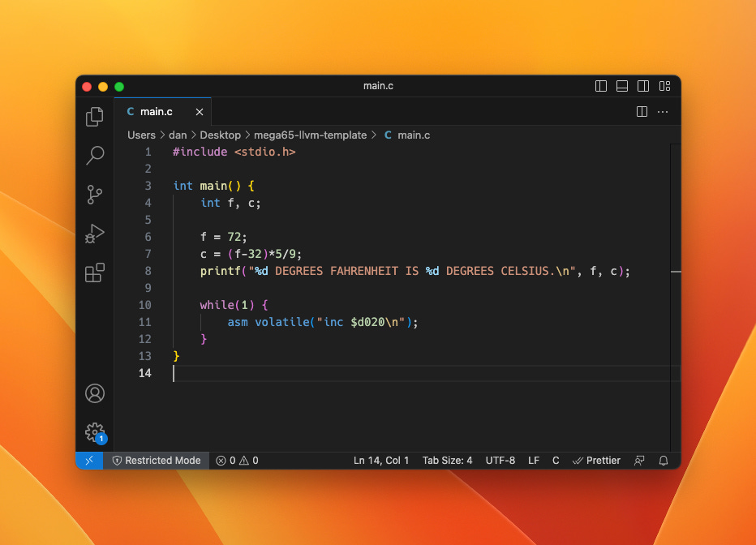Click Desktop in breadcrumb path

(221, 135)
